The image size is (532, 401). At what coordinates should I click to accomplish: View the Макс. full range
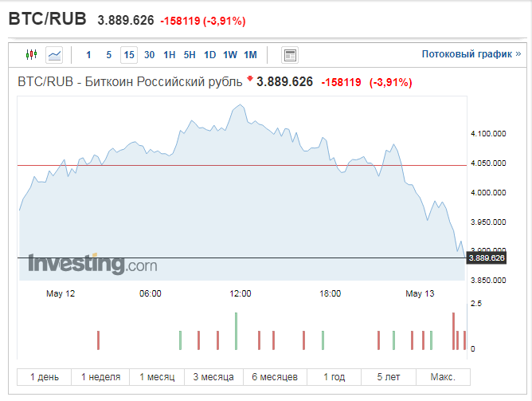(443, 377)
